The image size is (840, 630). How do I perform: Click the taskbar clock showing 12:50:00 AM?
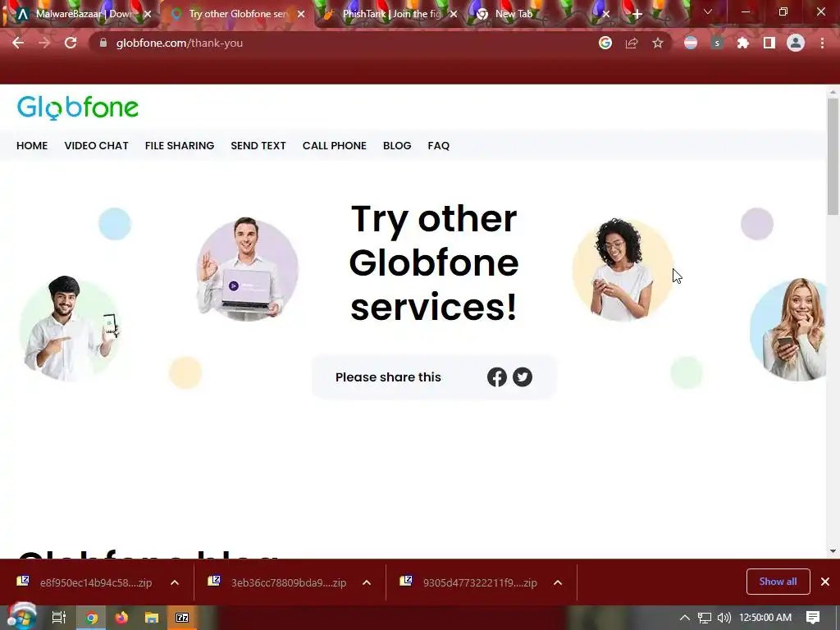pyautogui.click(x=765, y=618)
